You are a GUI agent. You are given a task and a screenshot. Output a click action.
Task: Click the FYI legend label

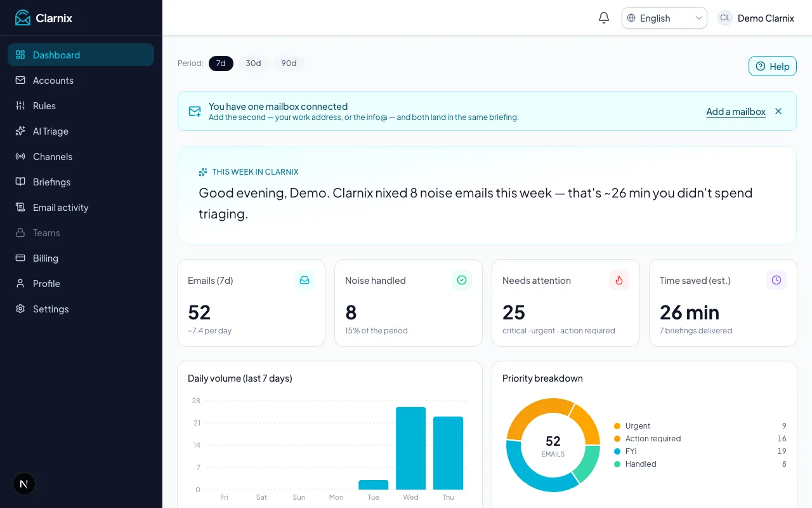pos(631,451)
